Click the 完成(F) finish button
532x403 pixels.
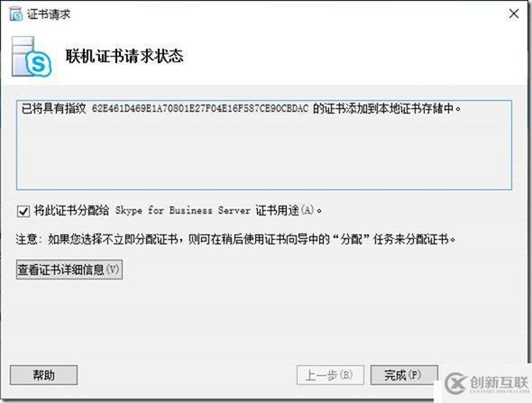click(404, 375)
